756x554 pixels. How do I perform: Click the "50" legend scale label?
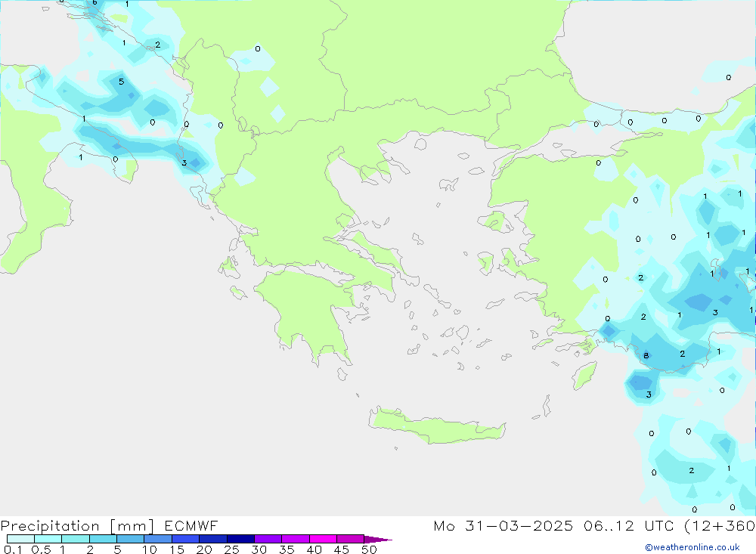pos(370,549)
